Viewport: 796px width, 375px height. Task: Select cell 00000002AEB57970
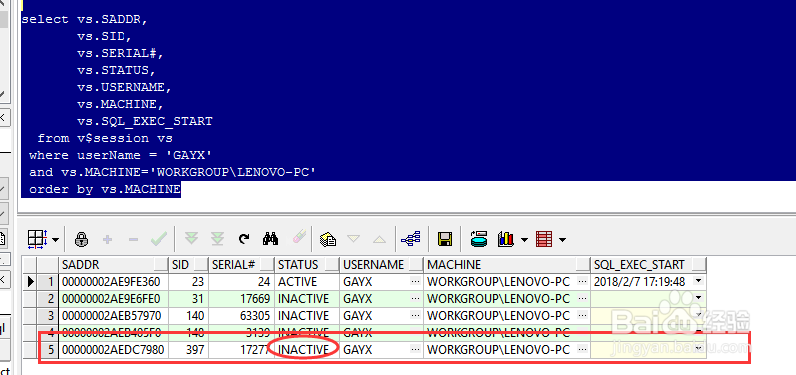pos(114,316)
